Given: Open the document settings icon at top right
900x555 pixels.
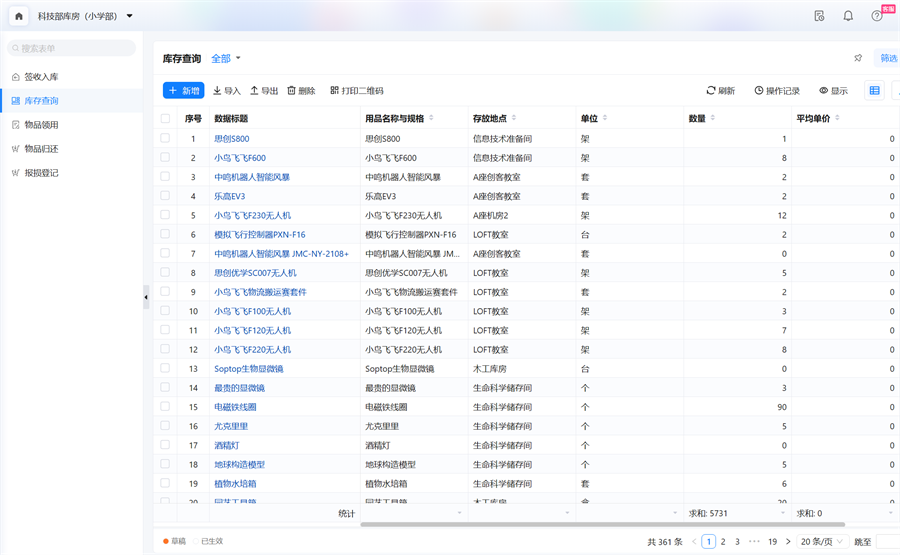Looking at the screenshot, I should [819, 16].
